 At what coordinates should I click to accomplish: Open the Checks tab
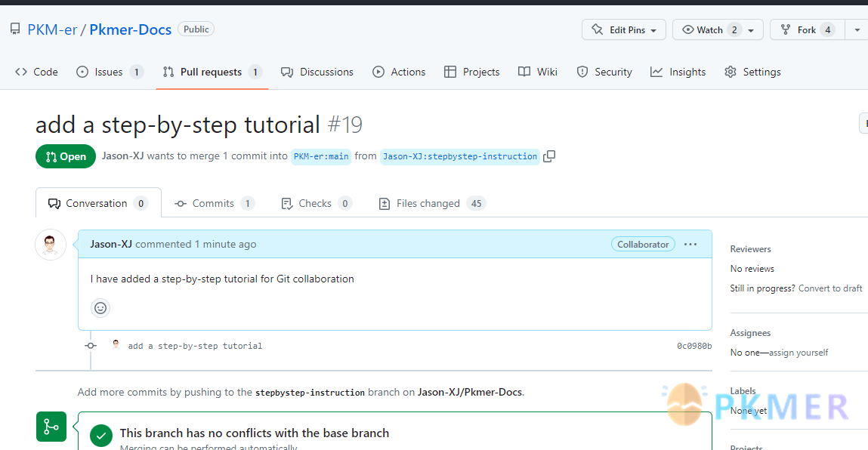coord(316,204)
